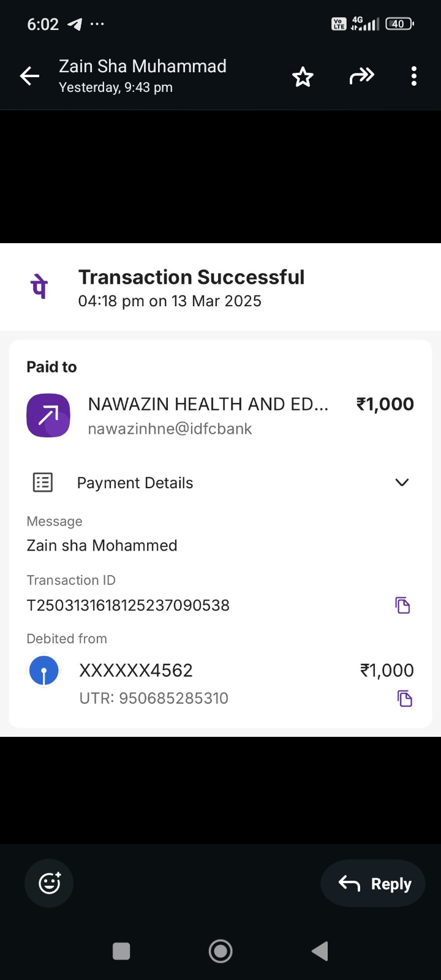Viewport: 441px width, 980px height.
Task: Star this message
Action: [x=303, y=77]
